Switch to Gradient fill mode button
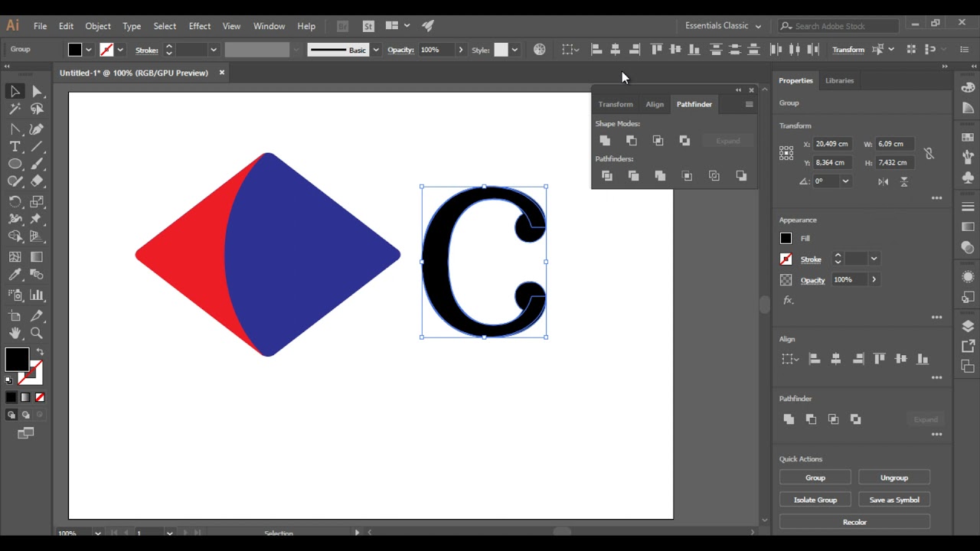 [25, 397]
